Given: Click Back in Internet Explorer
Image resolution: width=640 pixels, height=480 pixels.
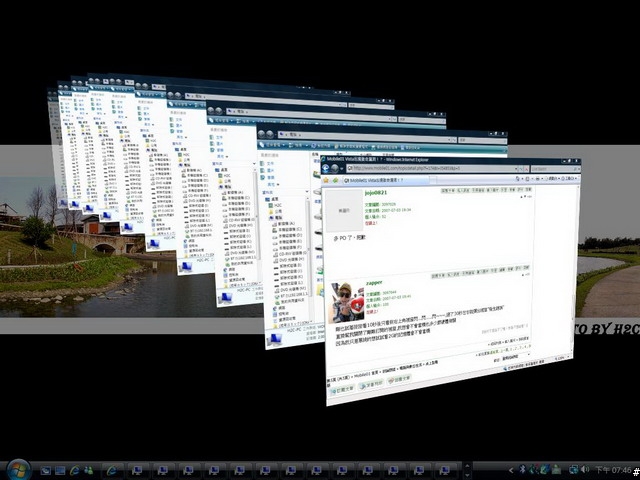Looking at the screenshot, I should (326, 168).
